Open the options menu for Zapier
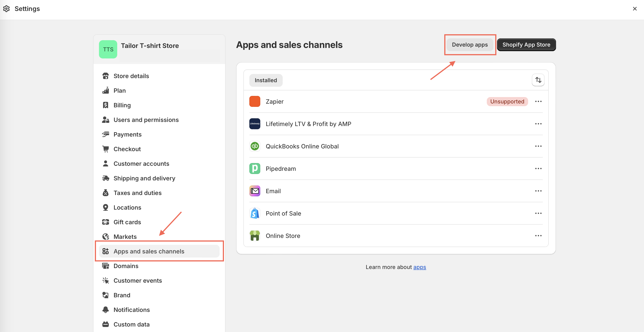This screenshot has height=332, width=644. 538,101
